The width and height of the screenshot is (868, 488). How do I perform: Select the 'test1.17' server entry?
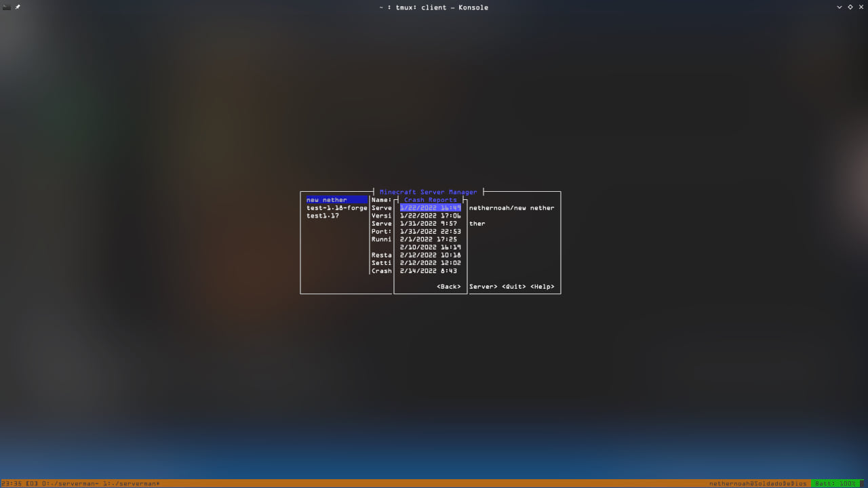click(323, 216)
